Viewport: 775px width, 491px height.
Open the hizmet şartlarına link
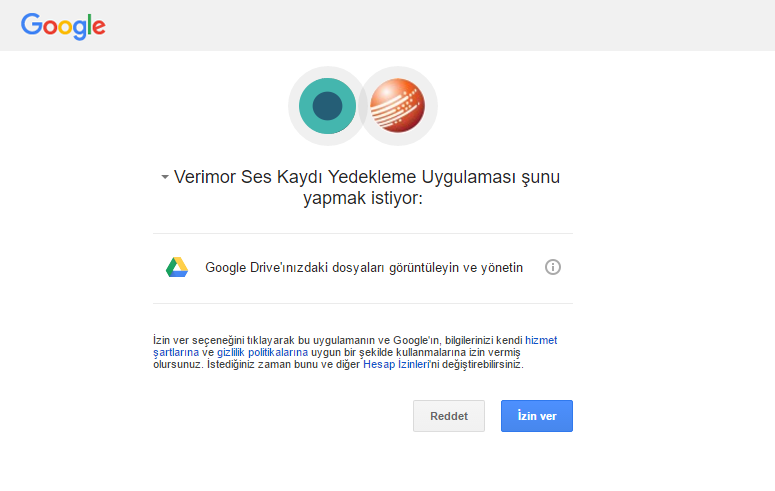click(x=541, y=340)
